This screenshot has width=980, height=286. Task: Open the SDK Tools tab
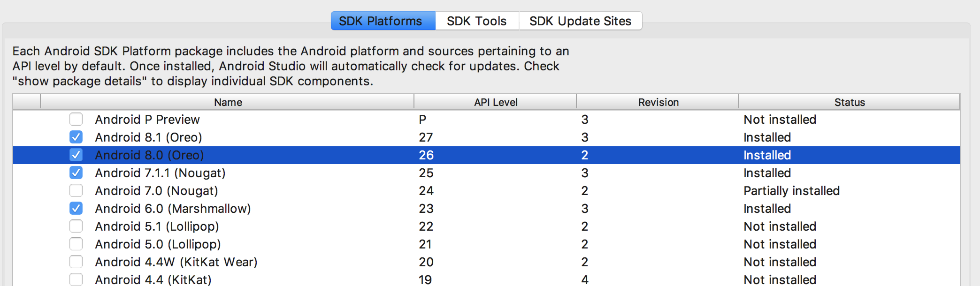point(477,21)
